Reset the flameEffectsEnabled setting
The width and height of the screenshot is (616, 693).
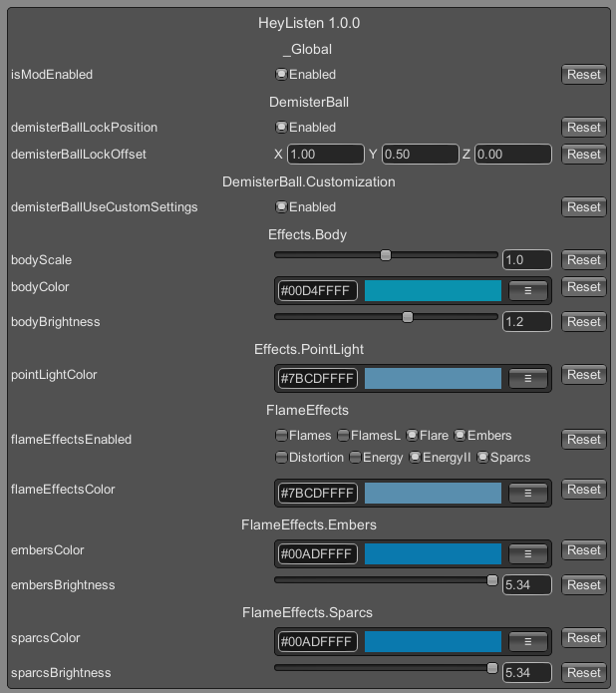click(584, 440)
